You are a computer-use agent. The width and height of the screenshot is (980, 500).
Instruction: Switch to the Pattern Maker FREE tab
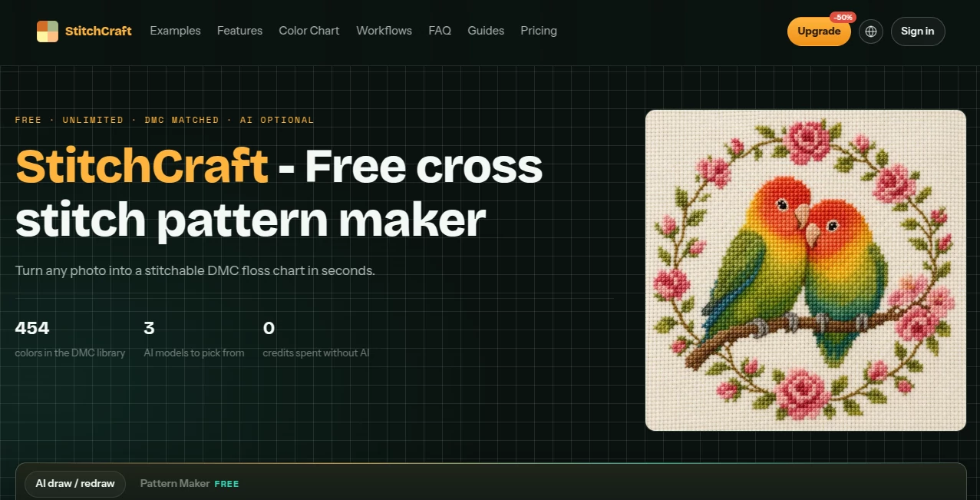190,484
